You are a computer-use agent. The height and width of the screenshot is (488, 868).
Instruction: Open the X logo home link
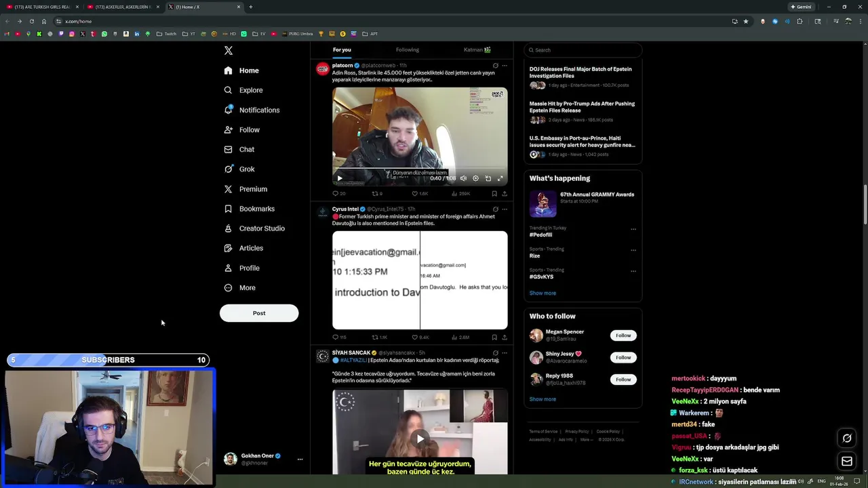[229, 51]
